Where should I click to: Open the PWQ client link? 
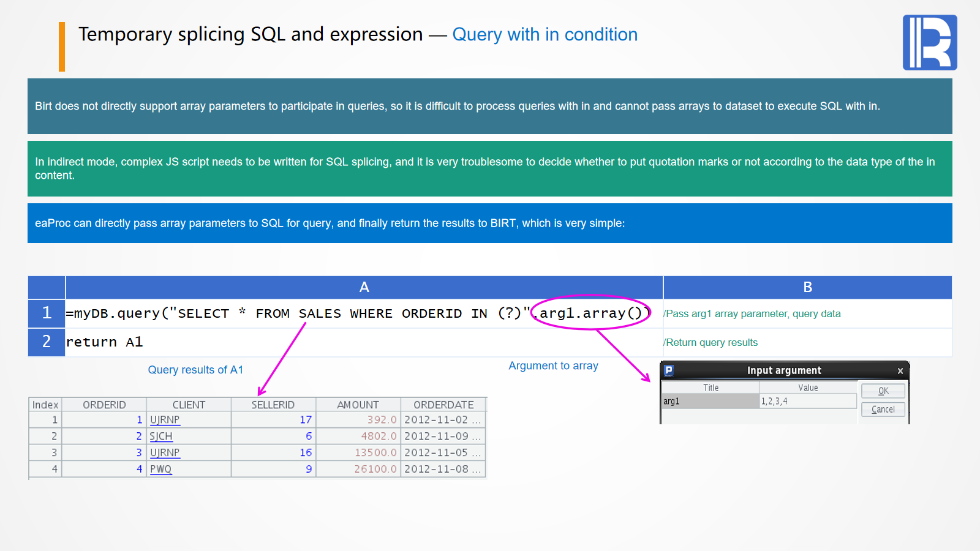[x=160, y=469]
